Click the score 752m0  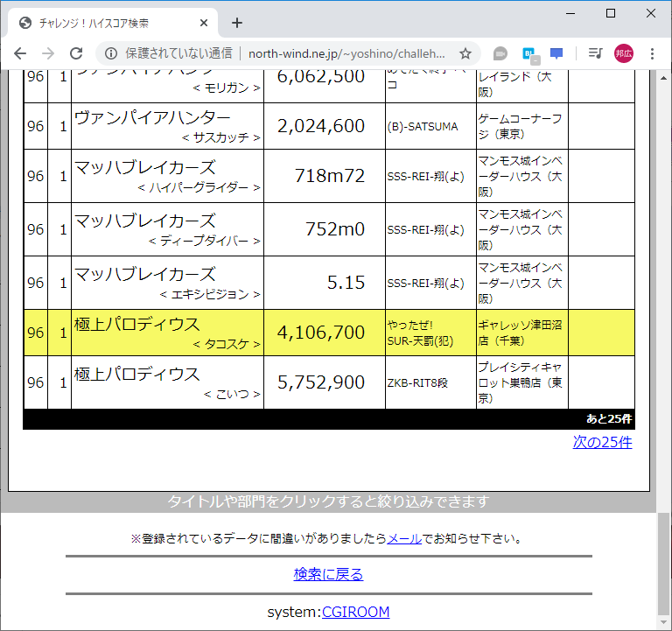(335, 229)
